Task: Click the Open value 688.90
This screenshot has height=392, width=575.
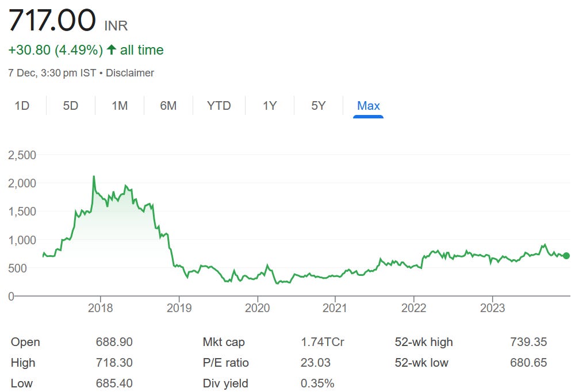Action: (x=114, y=342)
